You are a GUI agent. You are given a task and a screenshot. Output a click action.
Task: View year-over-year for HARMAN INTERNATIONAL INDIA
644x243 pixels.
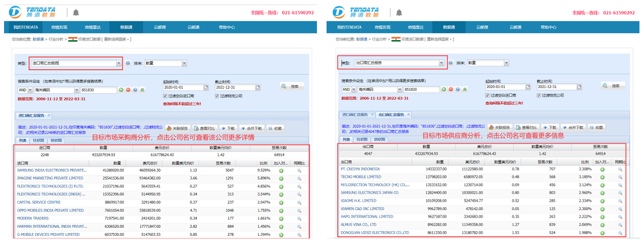pos(299,226)
